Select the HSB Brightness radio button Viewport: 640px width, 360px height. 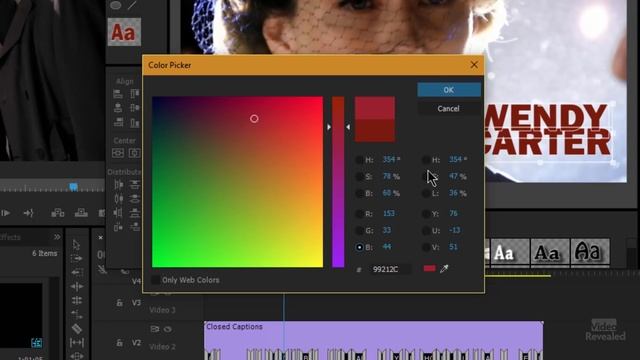pos(359,193)
